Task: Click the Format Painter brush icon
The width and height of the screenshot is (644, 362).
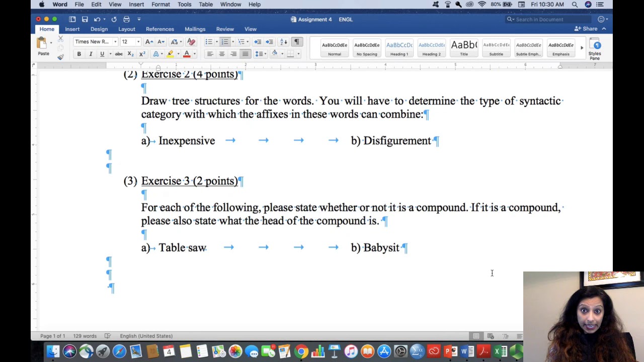Action: (60, 57)
